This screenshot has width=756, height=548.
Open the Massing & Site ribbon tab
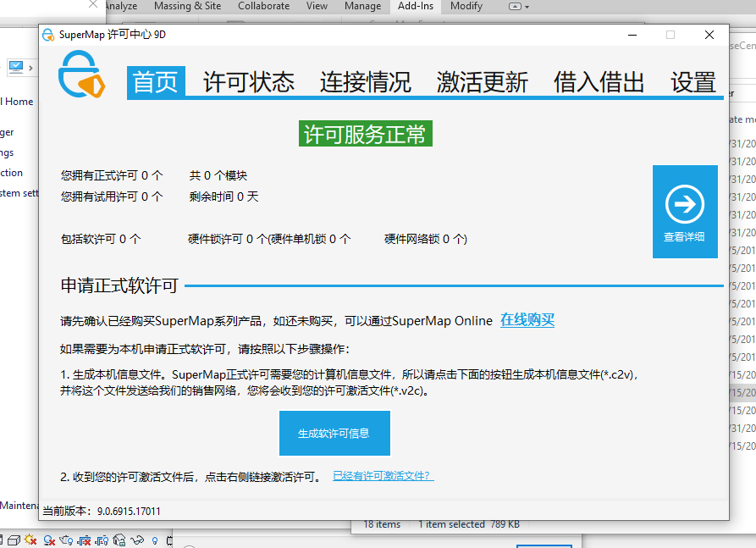[188, 6]
